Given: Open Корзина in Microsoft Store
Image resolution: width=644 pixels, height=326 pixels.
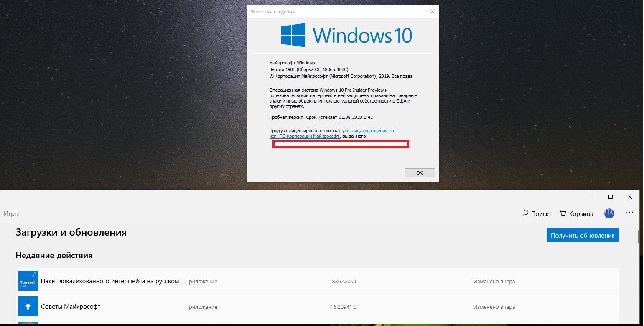Looking at the screenshot, I should click(x=576, y=213).
